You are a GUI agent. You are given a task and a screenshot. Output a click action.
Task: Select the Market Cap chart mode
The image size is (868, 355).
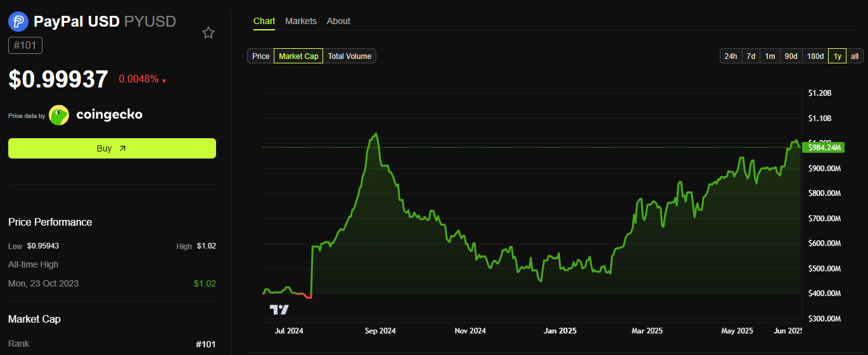click(x=298, y=56)
